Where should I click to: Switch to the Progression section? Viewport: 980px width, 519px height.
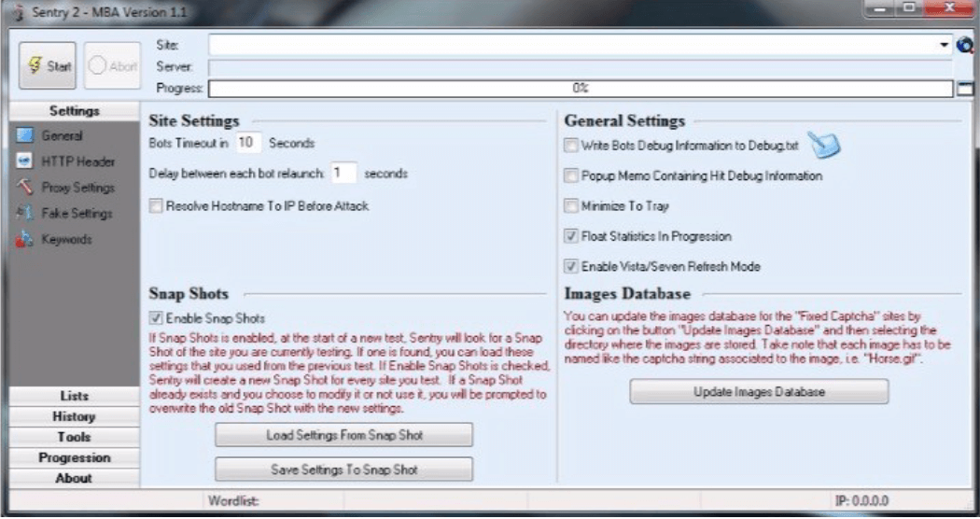click(74, 458)
